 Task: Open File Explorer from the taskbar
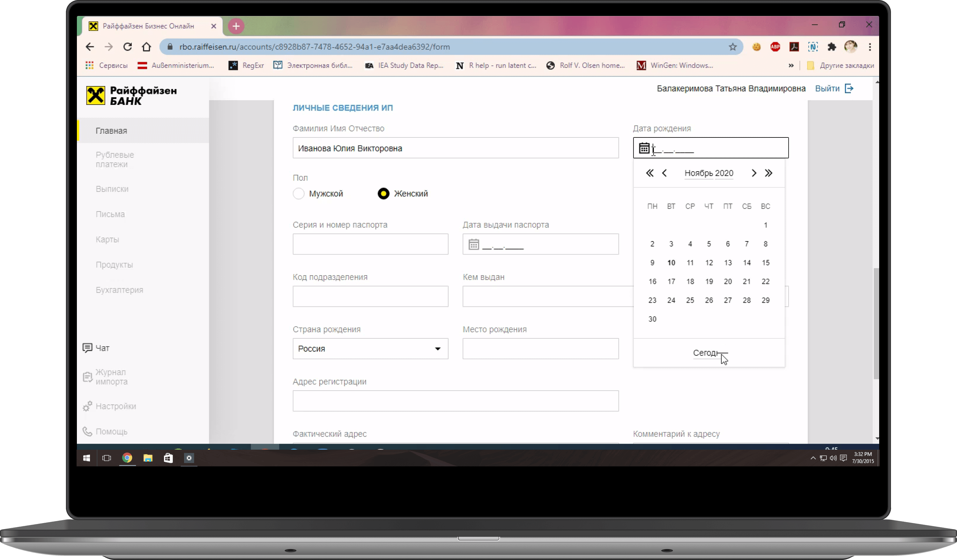[148, 458]
